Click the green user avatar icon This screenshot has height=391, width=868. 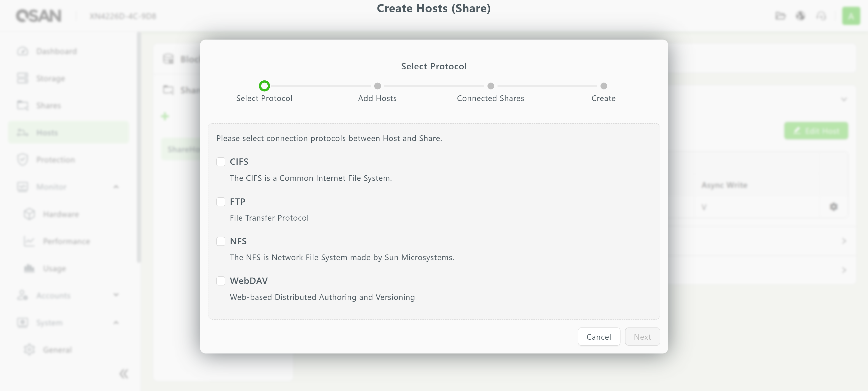pyautogui.click(x=851, y=16)
